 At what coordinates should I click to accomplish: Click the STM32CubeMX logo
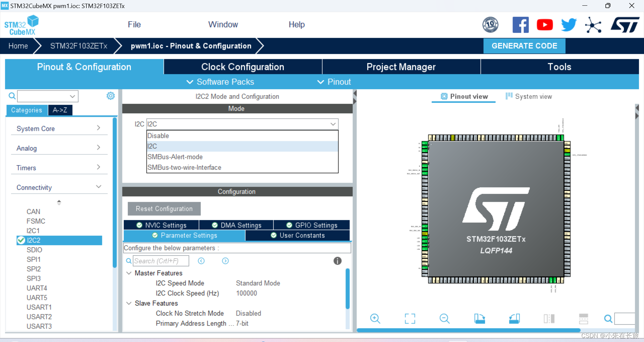click(x=21, y=25)
